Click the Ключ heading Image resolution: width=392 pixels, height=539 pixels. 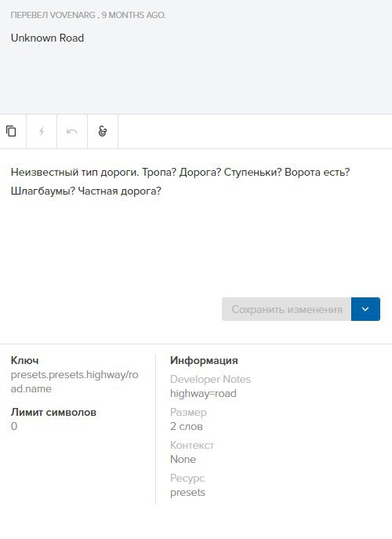point(25,360)
